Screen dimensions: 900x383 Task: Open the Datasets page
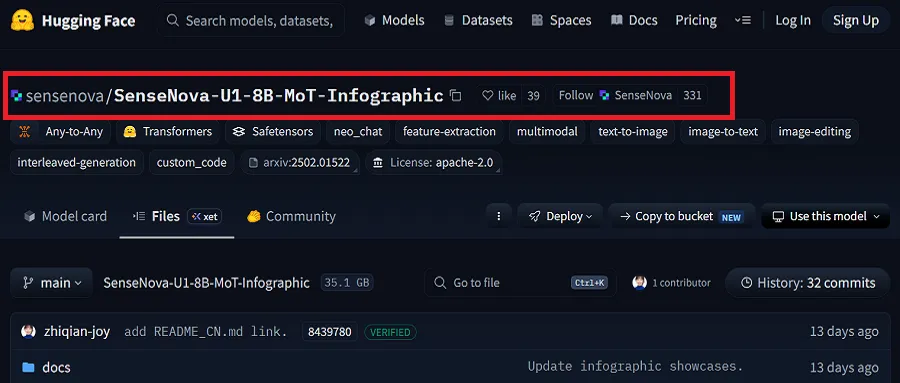[478, 21]
